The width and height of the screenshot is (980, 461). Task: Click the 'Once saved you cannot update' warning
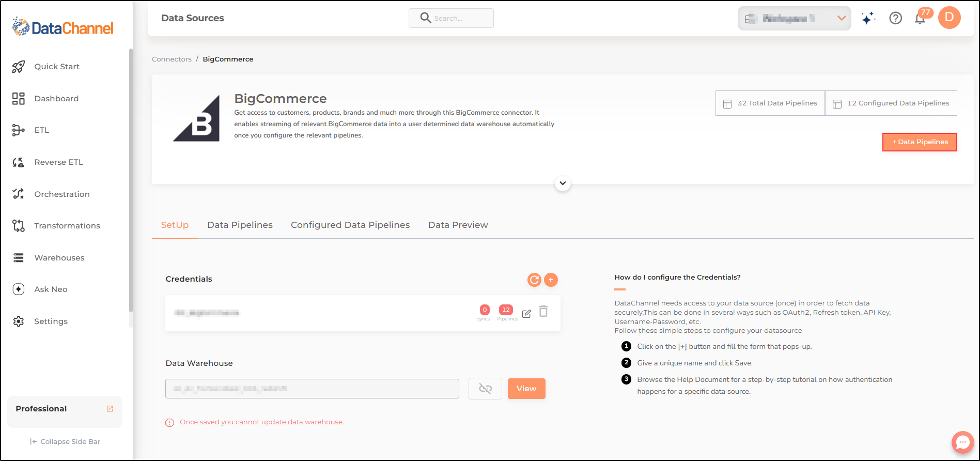261,422
